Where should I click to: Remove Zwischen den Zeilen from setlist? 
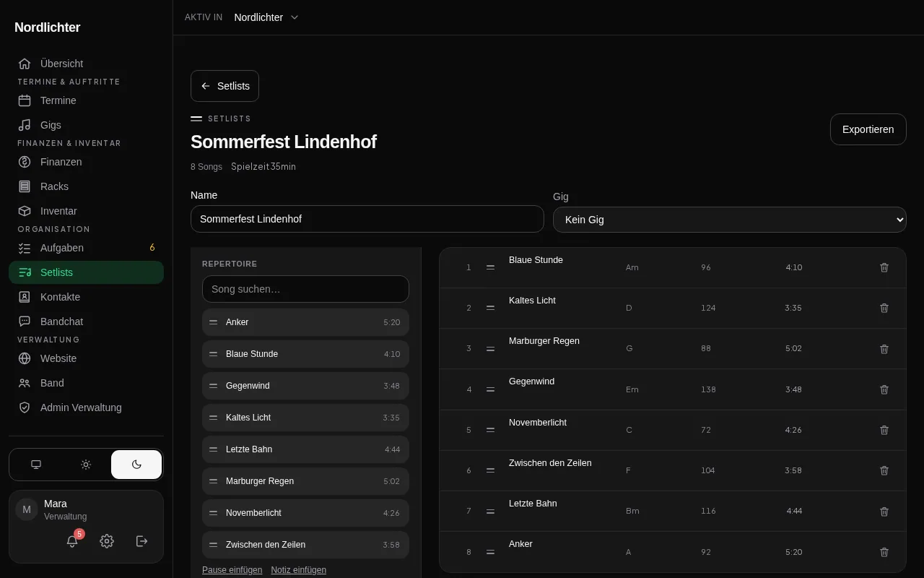pyautogui.click(x=884, y=470)
